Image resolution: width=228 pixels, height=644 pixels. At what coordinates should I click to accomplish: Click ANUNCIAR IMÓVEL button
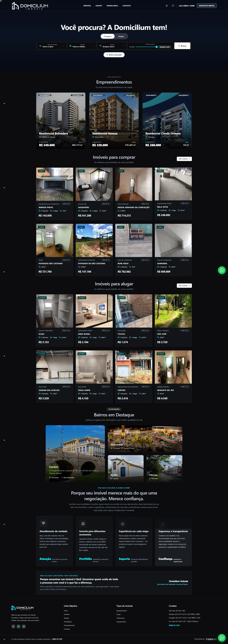coord(207,6)
